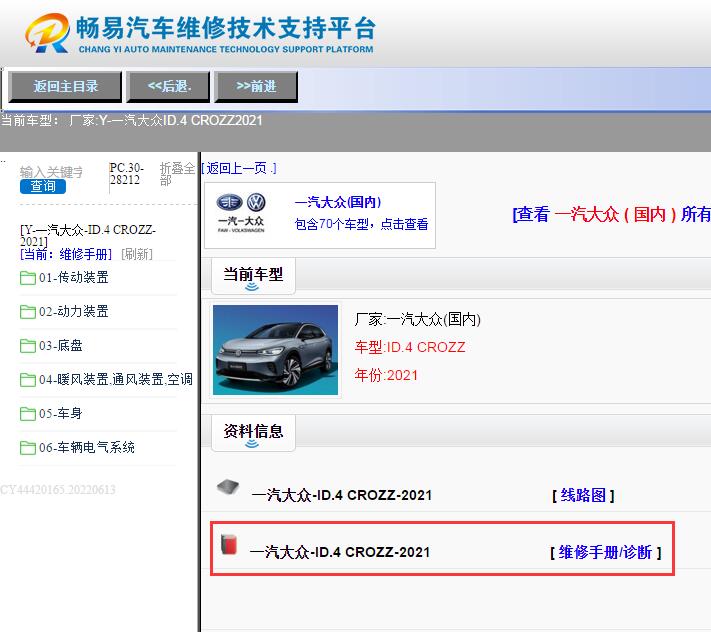The width and height of the screenshot is (711, 632).
Task: Click the ID.4 CROZZ car thumbnail
Action: pyautogui.click(x=275, y=350)
